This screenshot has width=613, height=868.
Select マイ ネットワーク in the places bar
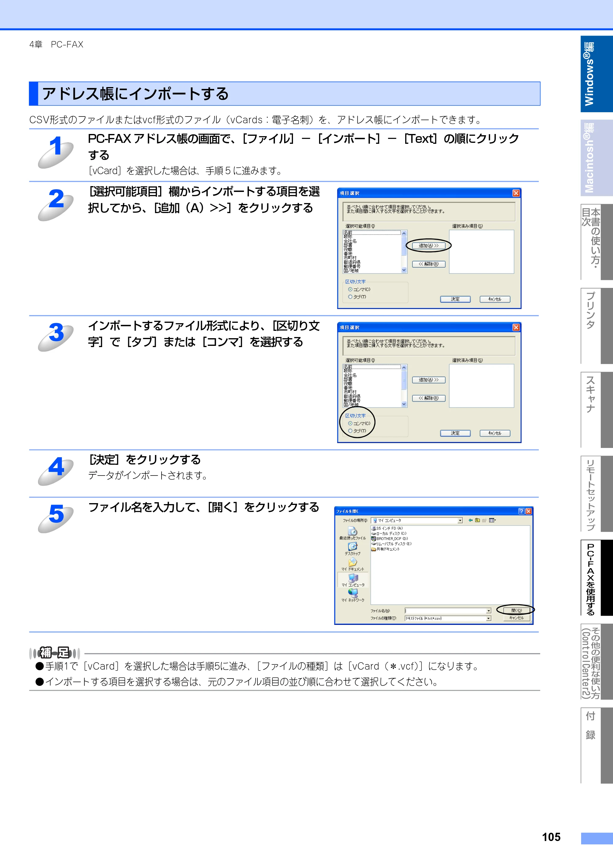click(x=353, y=596)
